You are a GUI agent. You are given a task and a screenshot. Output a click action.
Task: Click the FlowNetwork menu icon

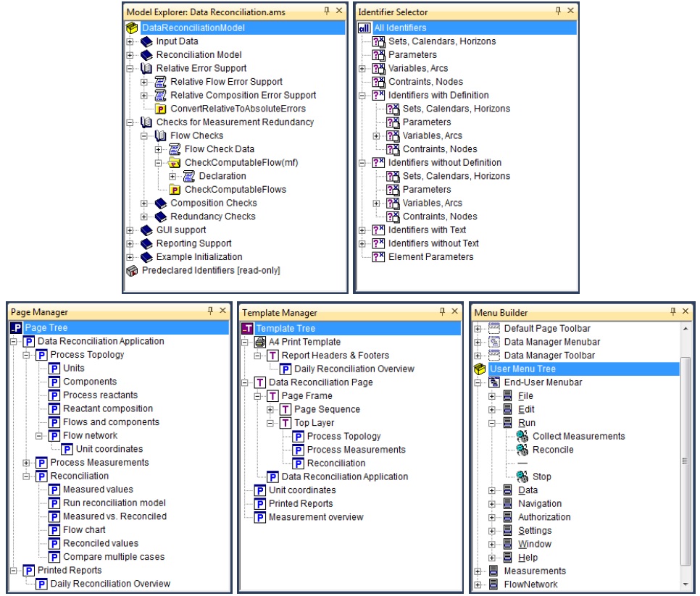coord(493,584)
